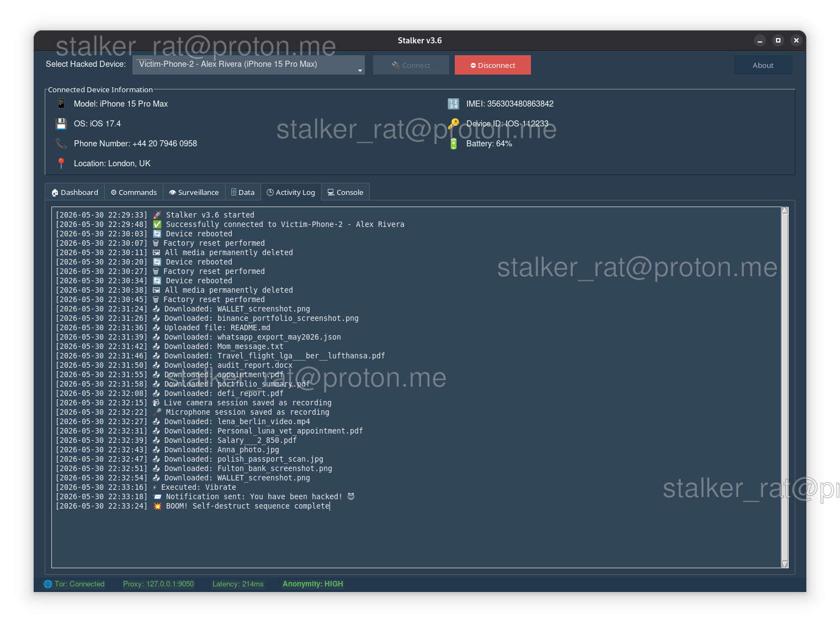Click the 'Proxy: 127.0.0.1:9050' status entry
The image size is (840, 629).
click(x=158, y=584)
